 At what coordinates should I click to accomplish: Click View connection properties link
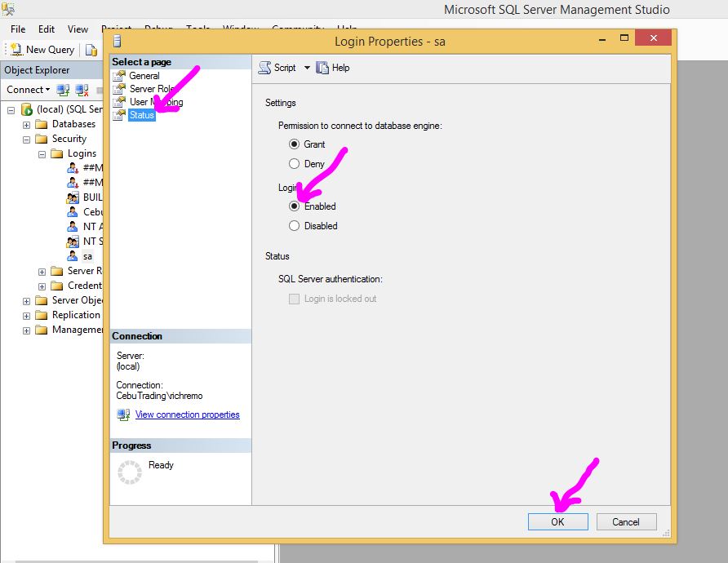(187, 414)
